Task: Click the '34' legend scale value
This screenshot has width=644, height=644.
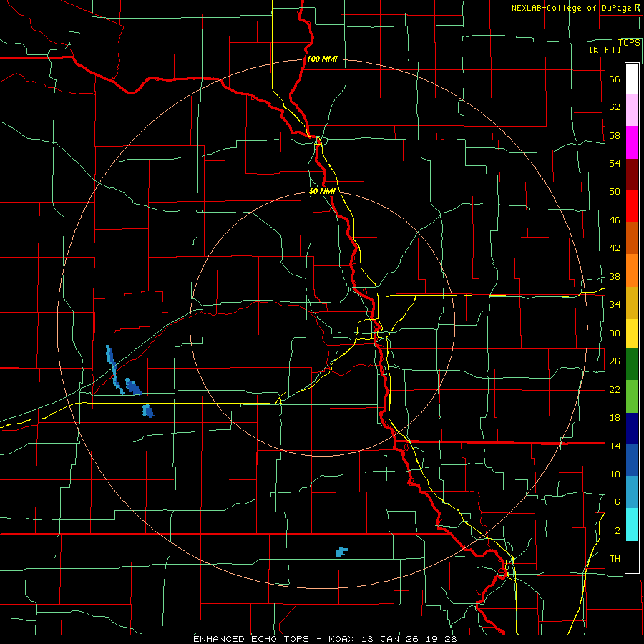Action: pos(615,304)
